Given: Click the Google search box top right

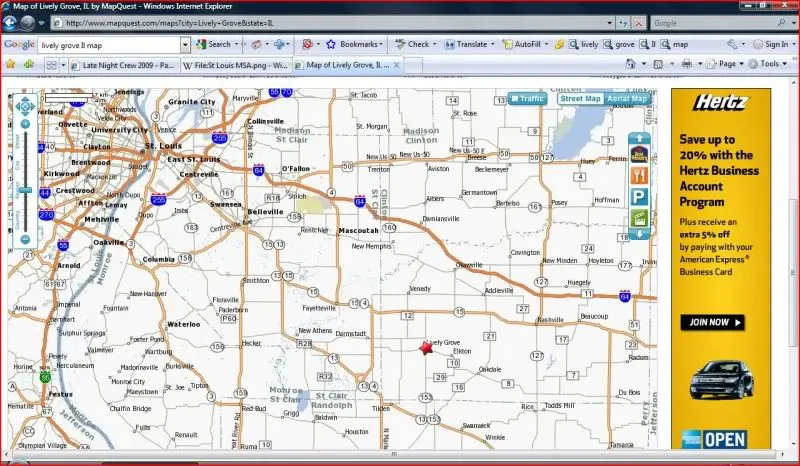Looking at the screenshot, I should click(714, 23).
